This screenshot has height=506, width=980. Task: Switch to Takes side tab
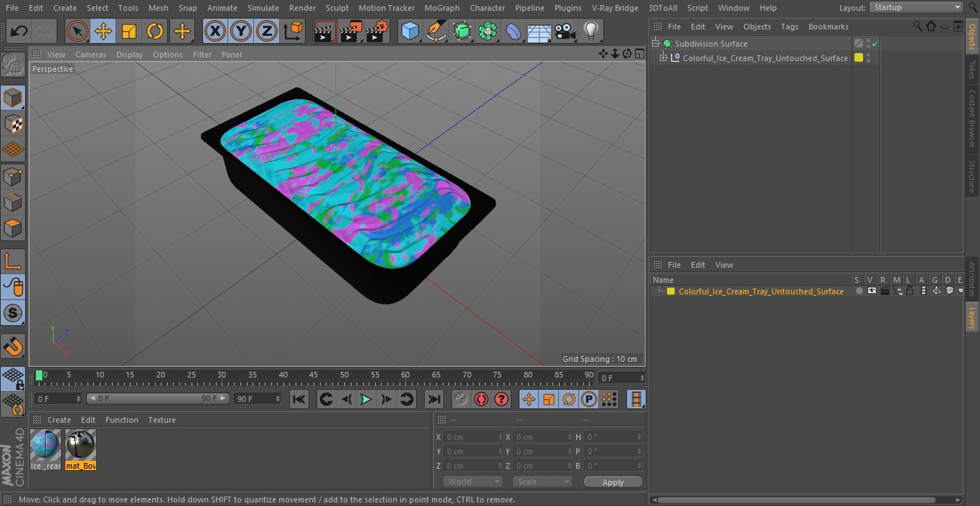pos(972,69)
